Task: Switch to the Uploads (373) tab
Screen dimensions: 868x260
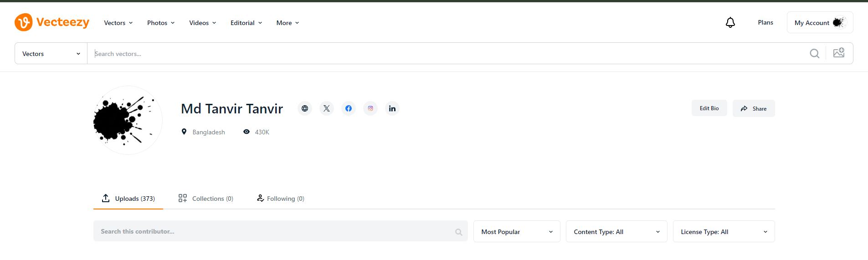Action: click(128, 199)
